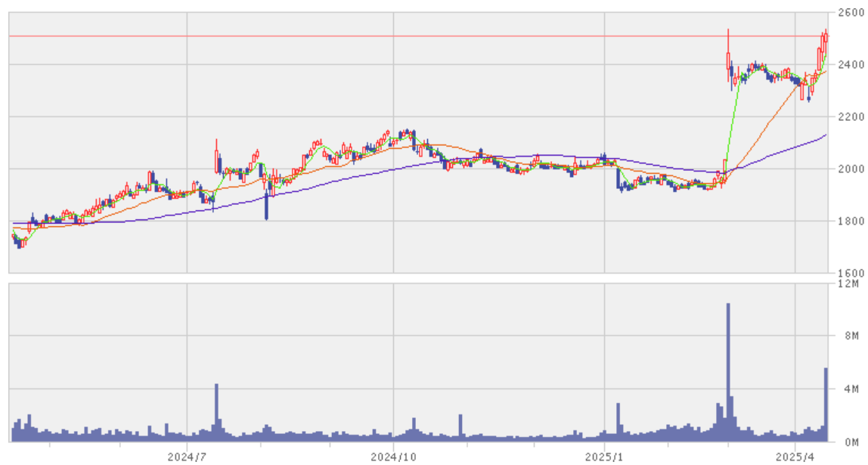Click the 2024/7 date label
This screenshot has width=868, height=465.
click(x=187, y=457)
